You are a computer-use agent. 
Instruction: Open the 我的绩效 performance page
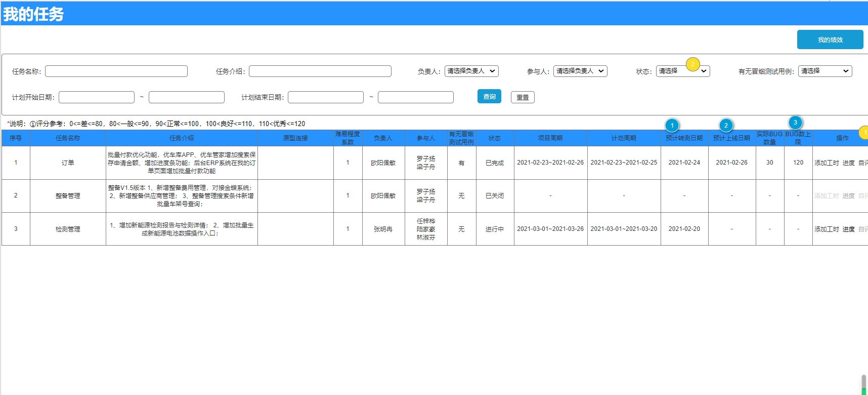[830, 39]
